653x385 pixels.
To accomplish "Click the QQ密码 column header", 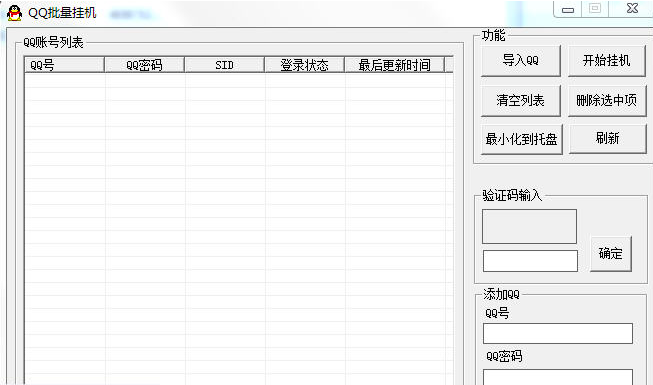I will click(144, 65).
